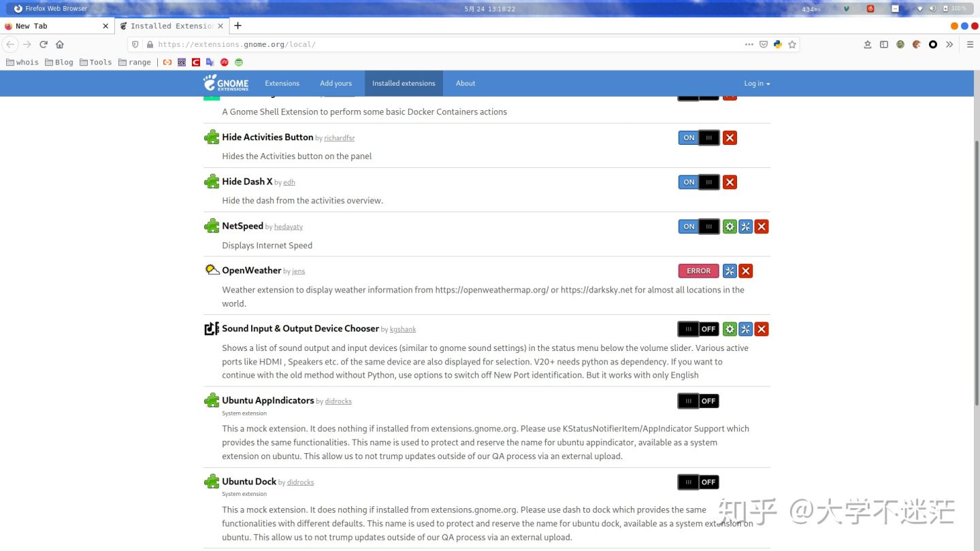980x551 pixels.
Task: Open Hide Dash X extension title link
Action: 247,182
